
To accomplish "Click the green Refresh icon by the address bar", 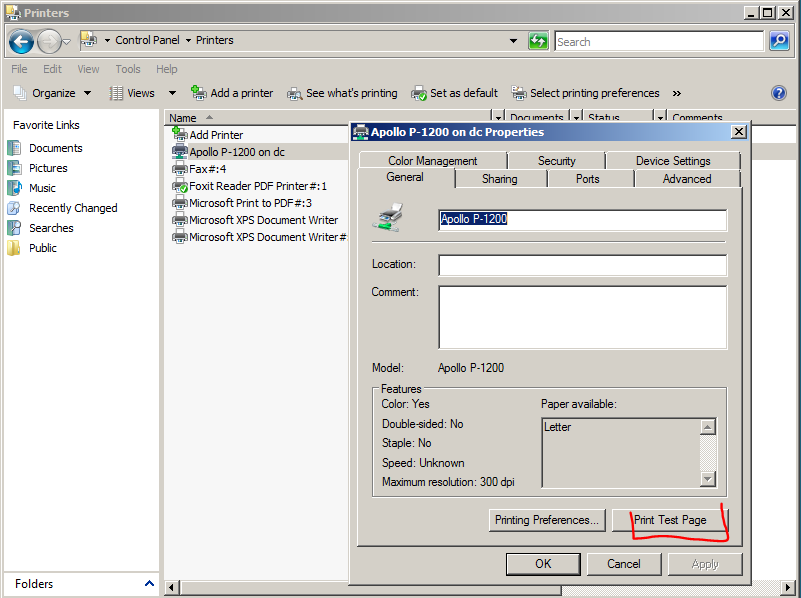I will coord(538,41).
